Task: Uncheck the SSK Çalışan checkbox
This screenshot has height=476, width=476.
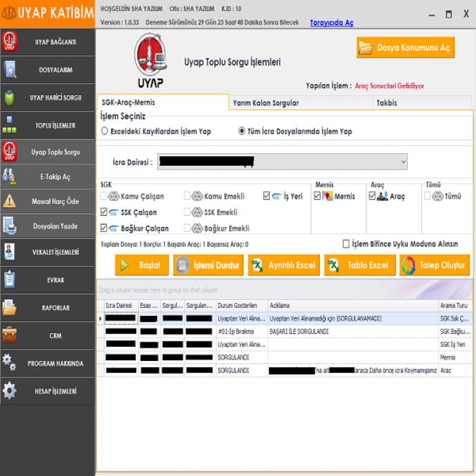Action: pos(104,212)
